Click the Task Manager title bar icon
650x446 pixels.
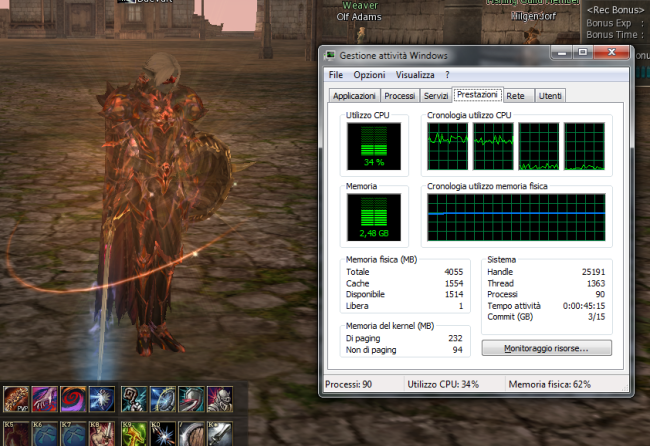pos(329,55)
